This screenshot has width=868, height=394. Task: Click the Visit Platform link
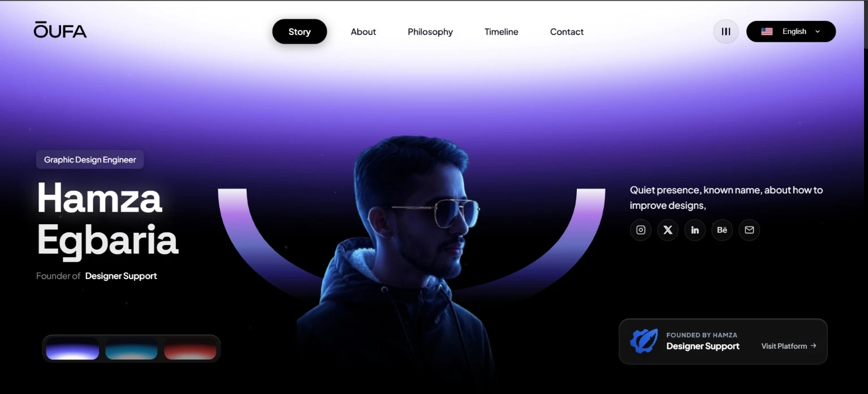[x=789, y=346]
